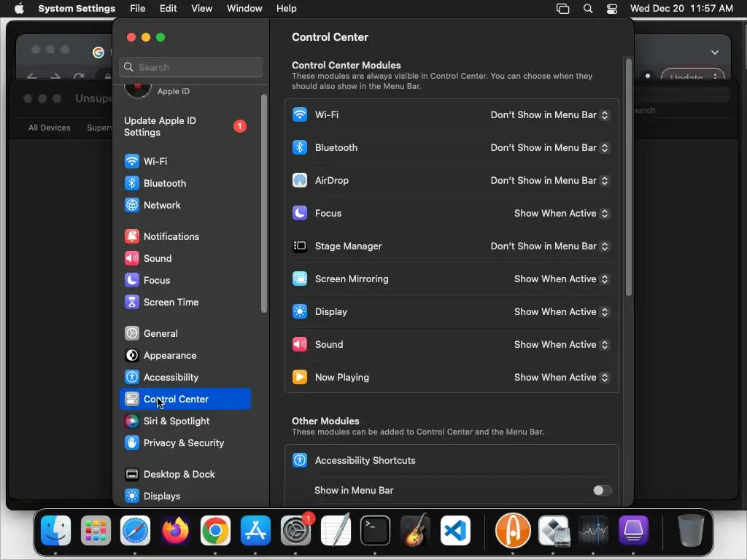Click the Accessibility Shortcuts module icon
Screen dimensions: 747x560
pos(300,461)
